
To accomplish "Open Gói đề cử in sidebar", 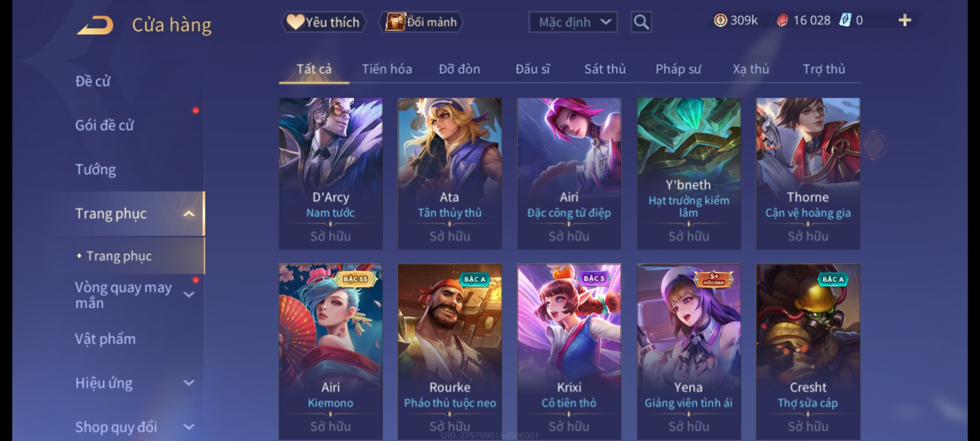I will pos(105,125).
